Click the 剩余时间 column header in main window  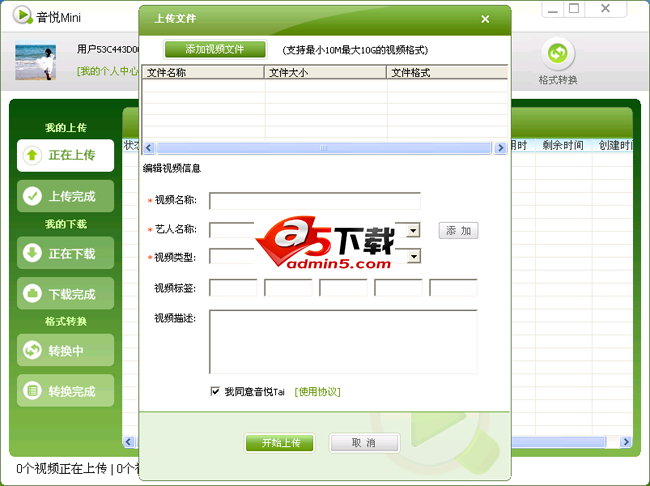(x=563, y=145)
